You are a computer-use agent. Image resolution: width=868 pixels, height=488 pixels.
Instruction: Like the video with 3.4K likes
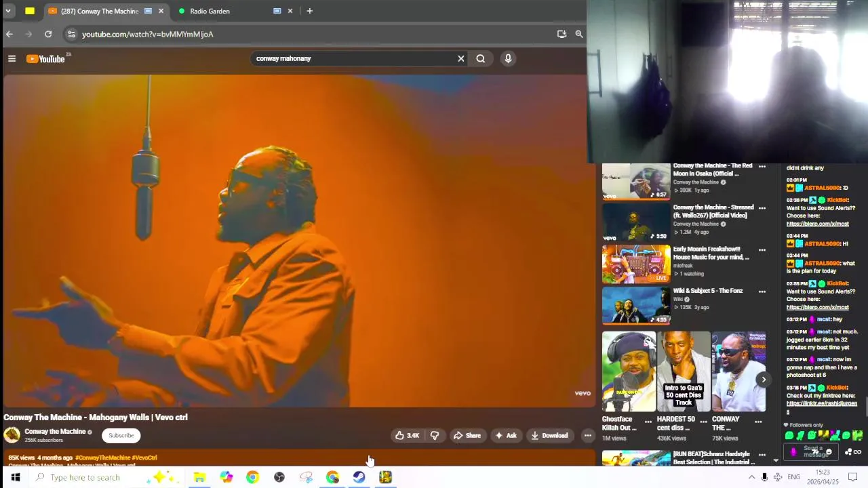[408, 436]
